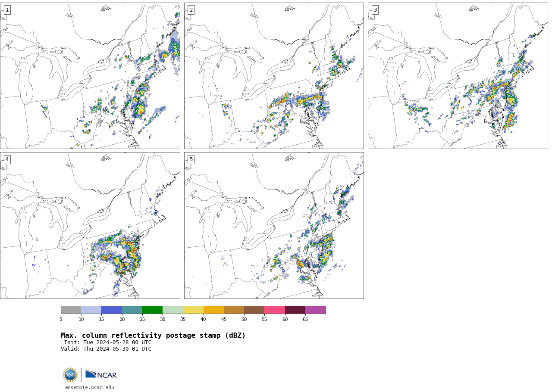Click the purple 65+ dBZ swatch
The width and height of the screenshot is (552, 392).
coord(315,310)
